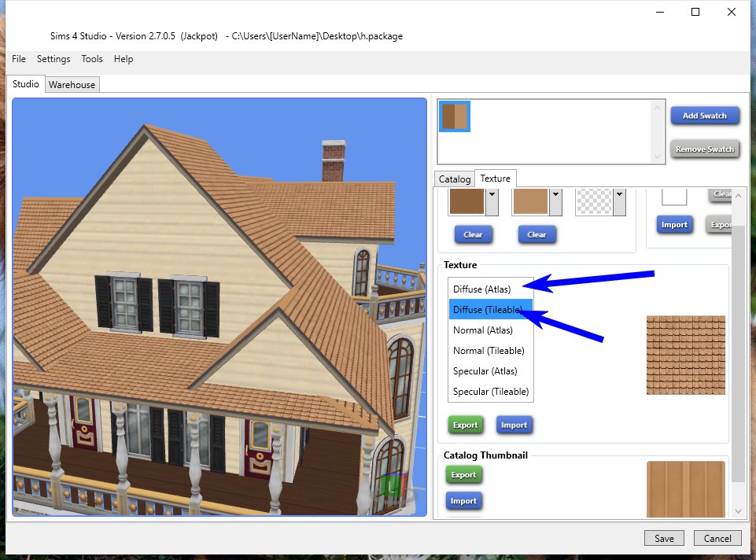
Task: Select the Texture tab
Action: click(x=495, y=179)
